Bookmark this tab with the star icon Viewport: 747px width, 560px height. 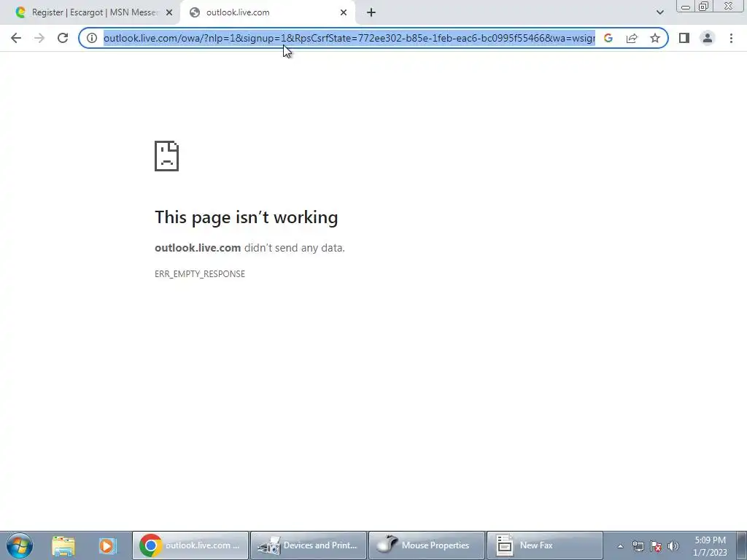click(655, 38)
